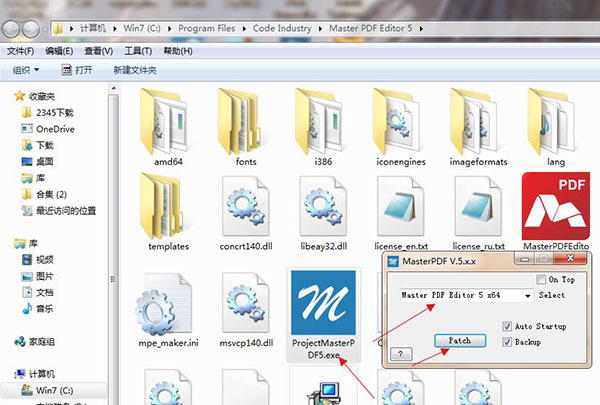Image resolution: width=600 pixels, height=405 pixels.
Task: Go to 计算机 breadcrumb
Action: 93,29
